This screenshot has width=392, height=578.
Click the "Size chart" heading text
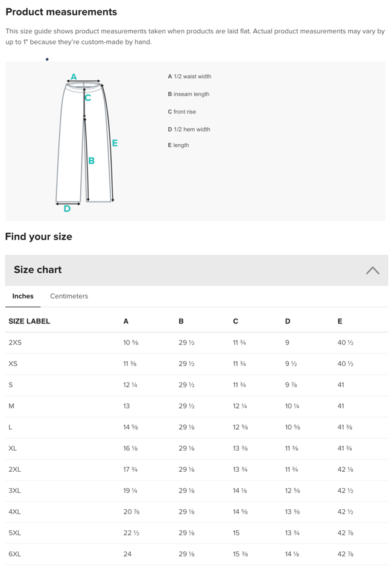[38, 270]
